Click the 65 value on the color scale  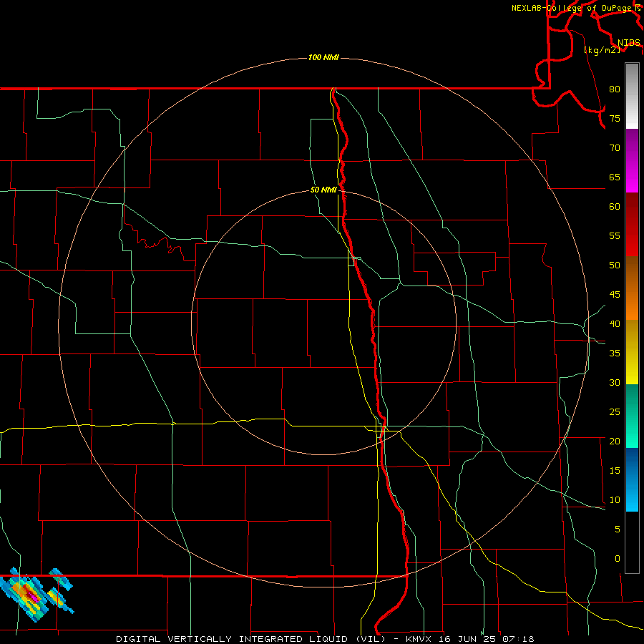[x=615, y=177]
